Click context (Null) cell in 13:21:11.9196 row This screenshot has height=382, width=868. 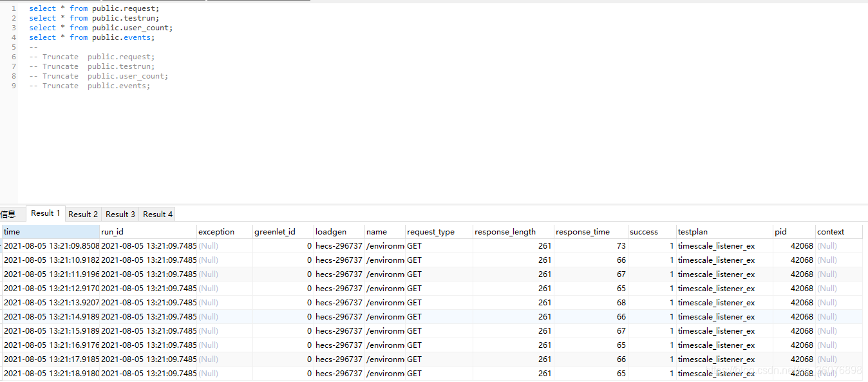(x=839, y=274)
